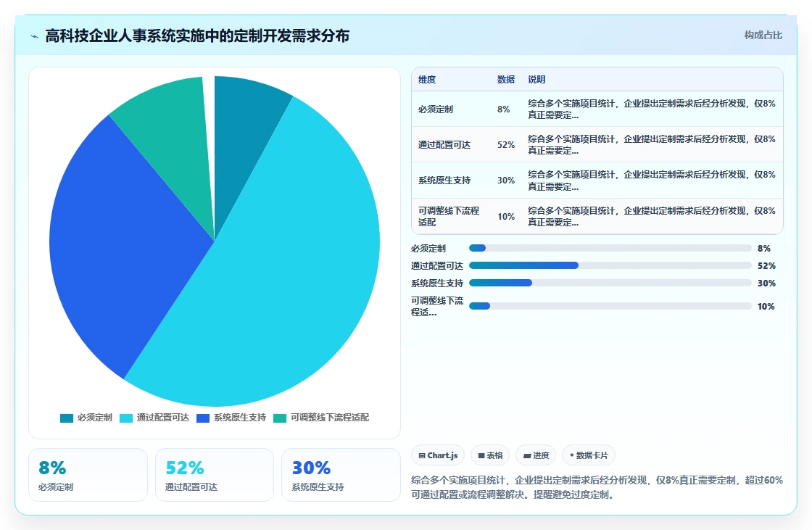Click the 52% value in table

point(506,145)
